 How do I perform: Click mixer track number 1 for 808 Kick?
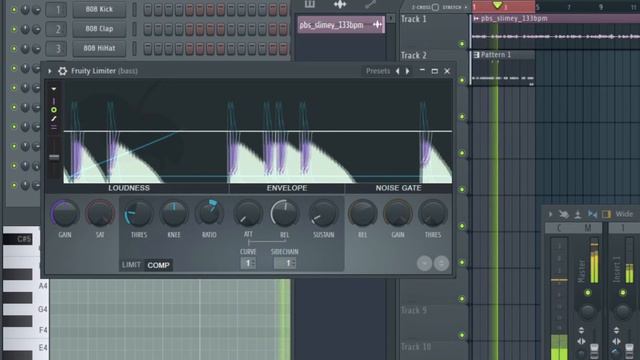tap(57, 9)
